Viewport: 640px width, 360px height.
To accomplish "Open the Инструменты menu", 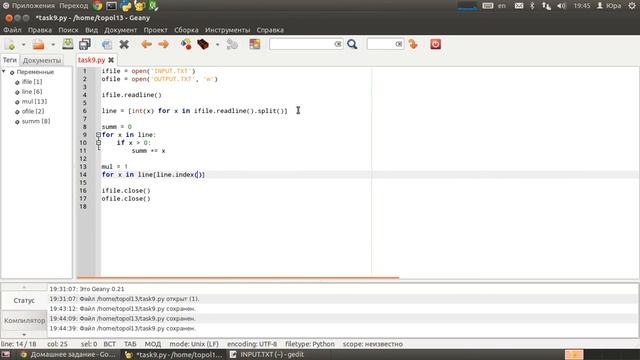I will [227, 30].
